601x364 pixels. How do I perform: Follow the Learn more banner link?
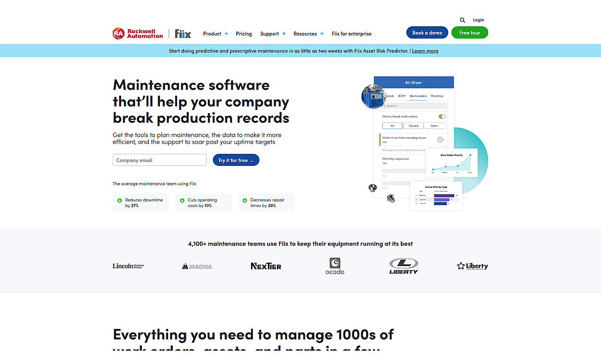point(425,51)
